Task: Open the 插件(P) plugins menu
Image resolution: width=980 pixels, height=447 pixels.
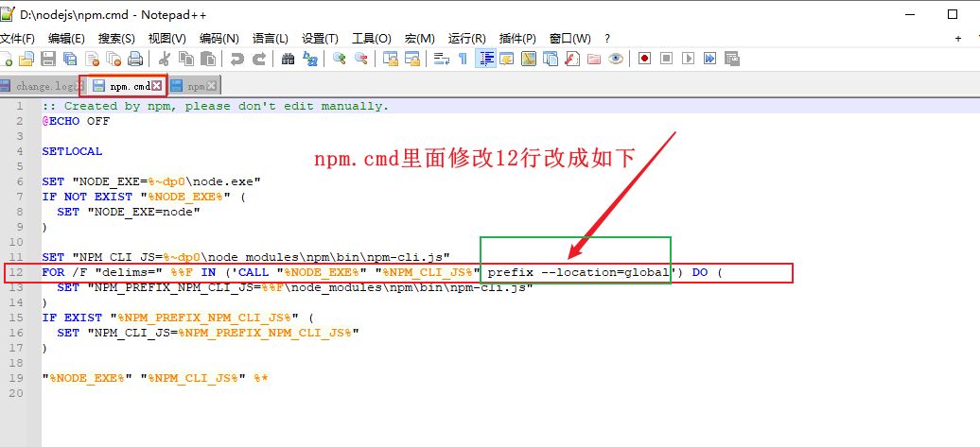Action: pyautogui.click(x=517, y=38)
